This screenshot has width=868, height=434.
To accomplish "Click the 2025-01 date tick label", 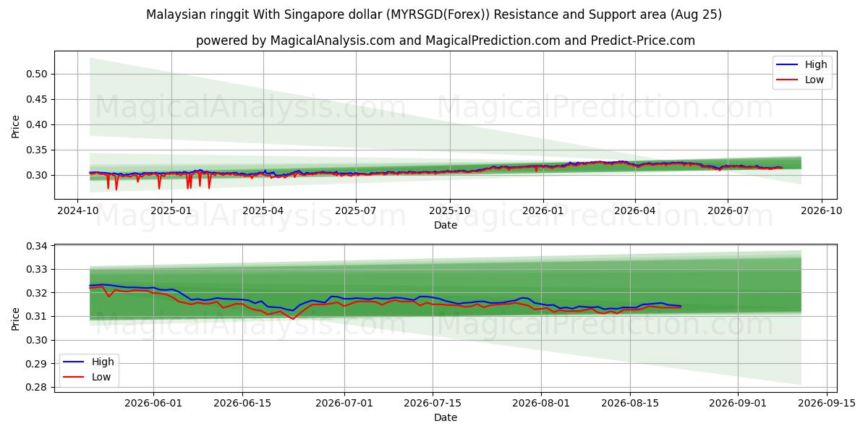I will click(x=171, y=211).
